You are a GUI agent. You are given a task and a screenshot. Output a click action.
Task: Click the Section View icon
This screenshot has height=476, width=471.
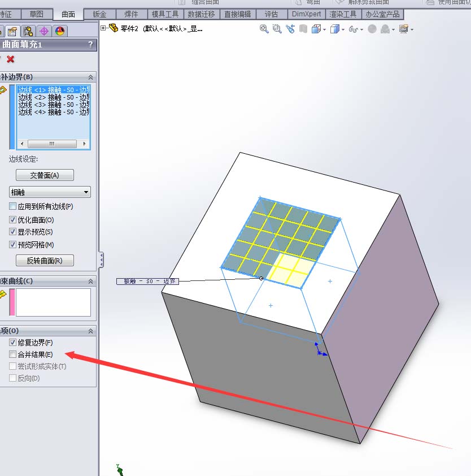303,28
